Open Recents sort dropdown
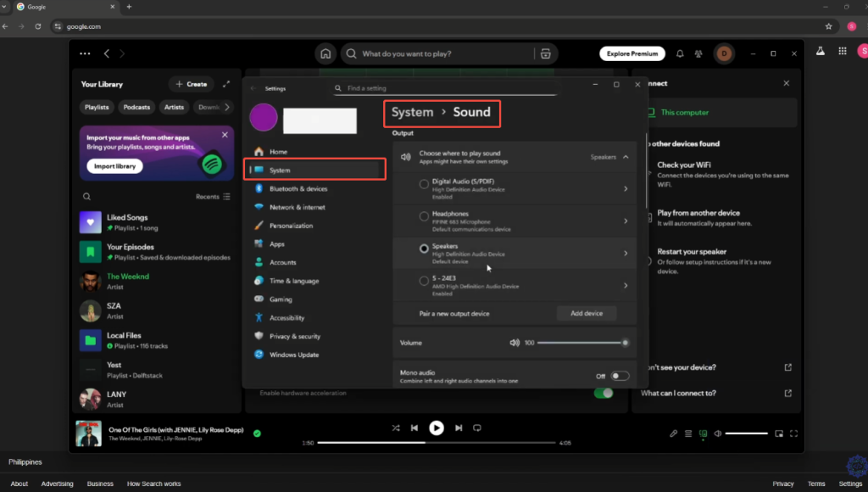This screenshot has width=868, height=492. (213, 197)
